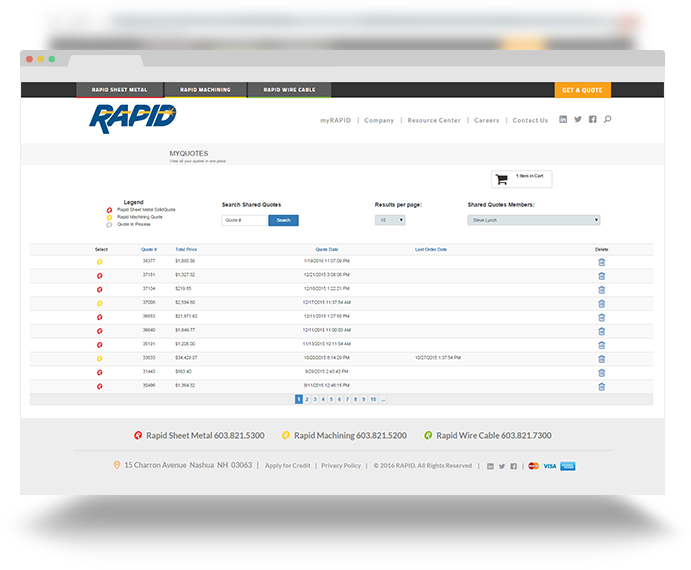The image size is (691, 570).
Task: Sort by the Quote Date column header
Action: tap(327, 250)
